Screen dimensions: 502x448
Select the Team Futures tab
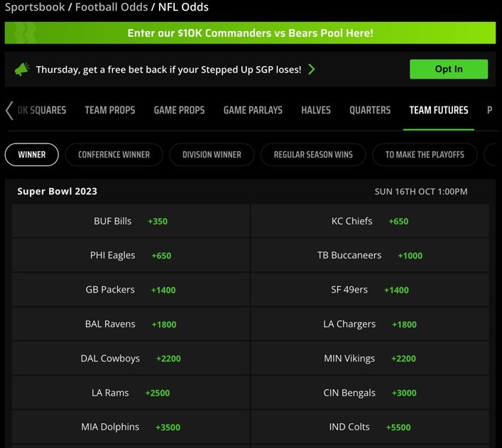pyautogui.click(x=439, y=110)
